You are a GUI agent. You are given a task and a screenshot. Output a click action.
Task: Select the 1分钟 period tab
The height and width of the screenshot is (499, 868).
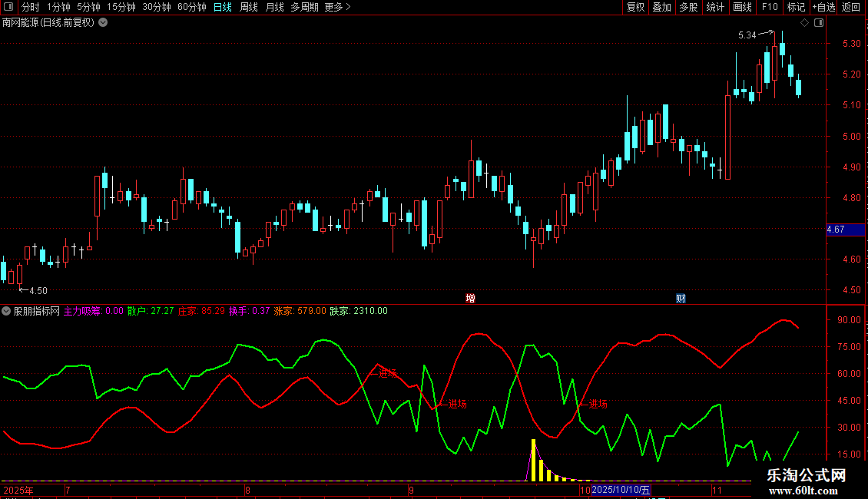pos(58,7)
